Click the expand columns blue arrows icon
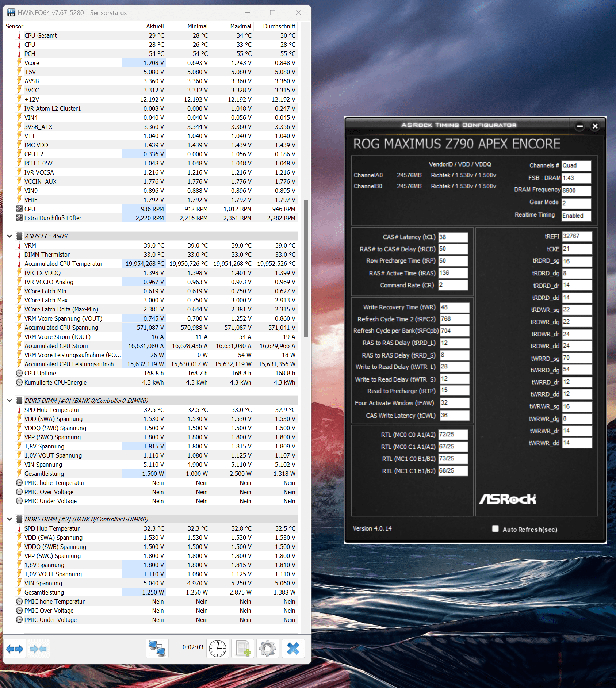The width and height of the screenshot is (616, 688). click(x=15, y=649)
